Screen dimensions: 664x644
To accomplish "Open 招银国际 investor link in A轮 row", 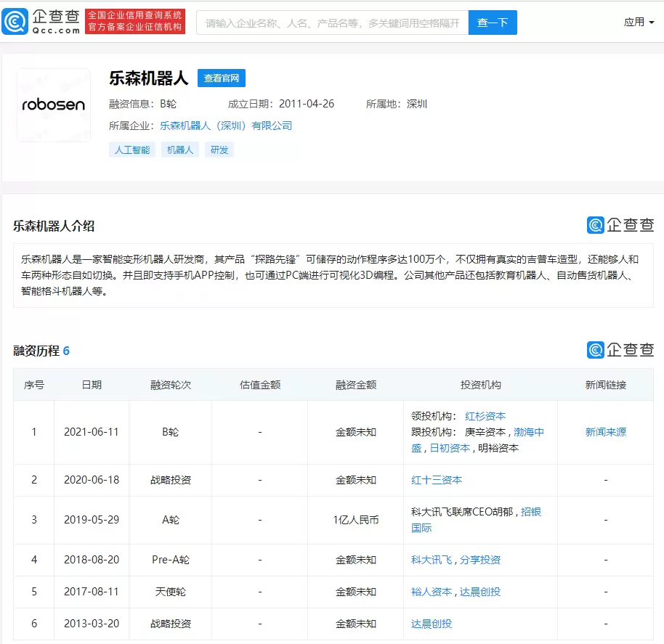I will pyautogui.click(x=531, y=512).
